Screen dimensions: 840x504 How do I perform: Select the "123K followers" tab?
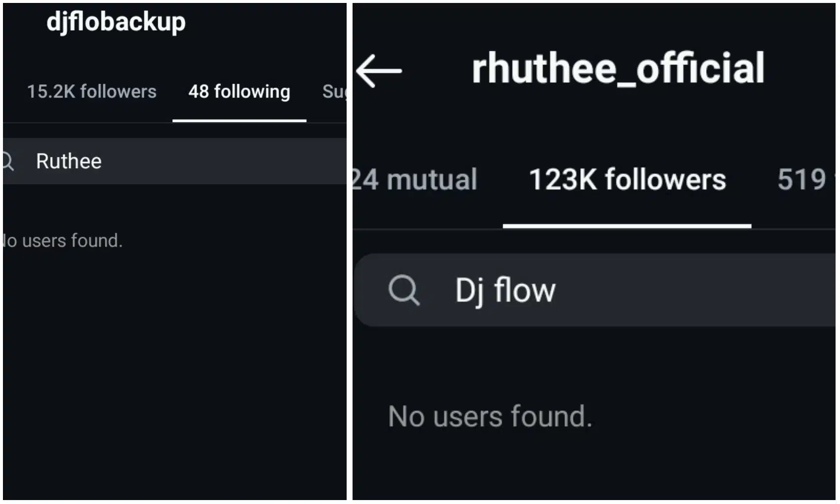pyautogui.click(x=627, y=179)
